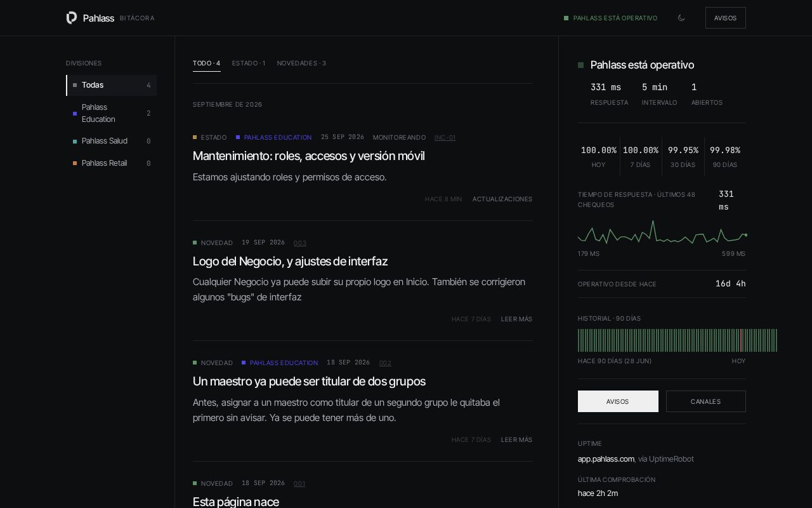Click the '5 min' INTERVALO value
This screenshot has height=508, width=812.
(655, 87)
